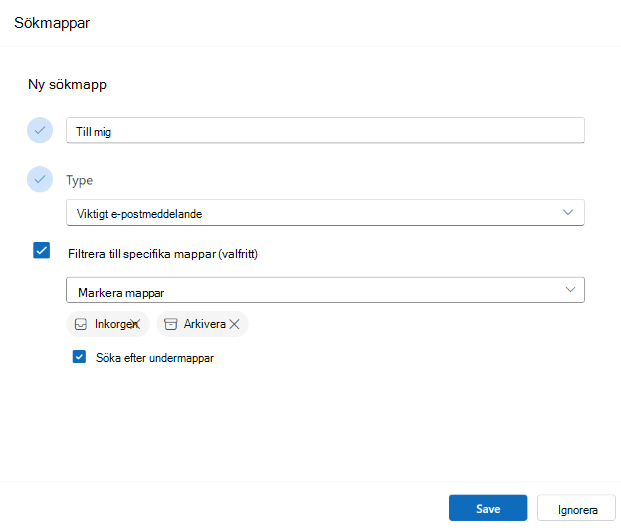Remove the Inkorgen folder chip
The height and width of the screenshot is (528, 621).
[136, 324]
